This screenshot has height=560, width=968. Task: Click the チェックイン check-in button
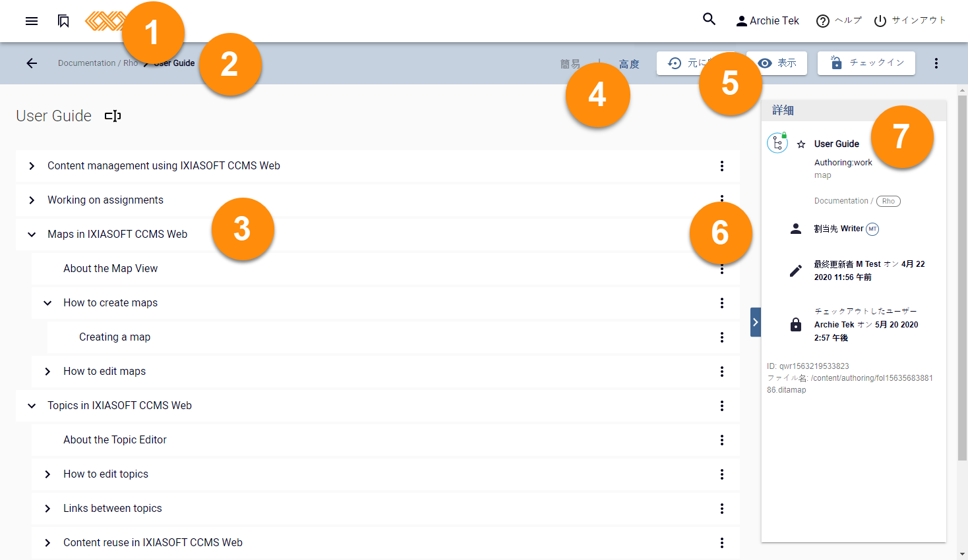pos(866,63)
